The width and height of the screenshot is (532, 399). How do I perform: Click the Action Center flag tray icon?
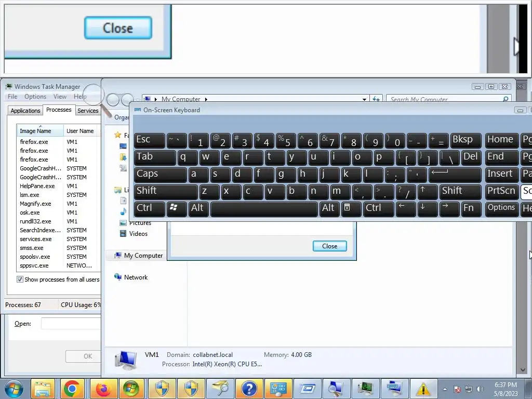click(457, 389)
